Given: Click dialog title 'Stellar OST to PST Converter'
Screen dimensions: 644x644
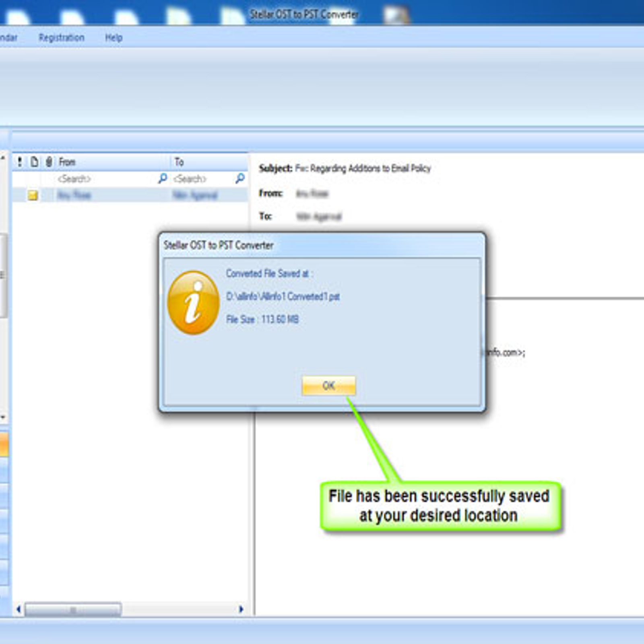Looking at the screenshot, I should (219, 245).
